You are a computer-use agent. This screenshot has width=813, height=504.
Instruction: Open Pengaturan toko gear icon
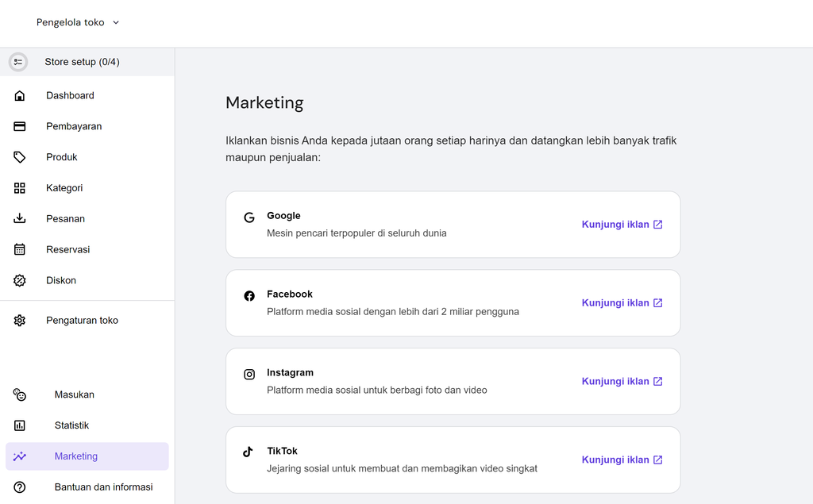pyautogui.click(x=19, y=320)
